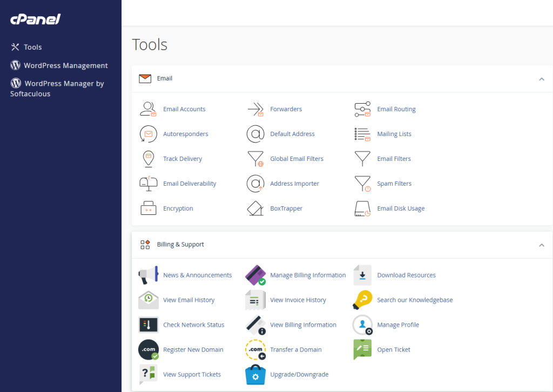Click the News & Announcements megaphone icon
The height and width of the screenshot is (392, 553).
click(148, 275)
